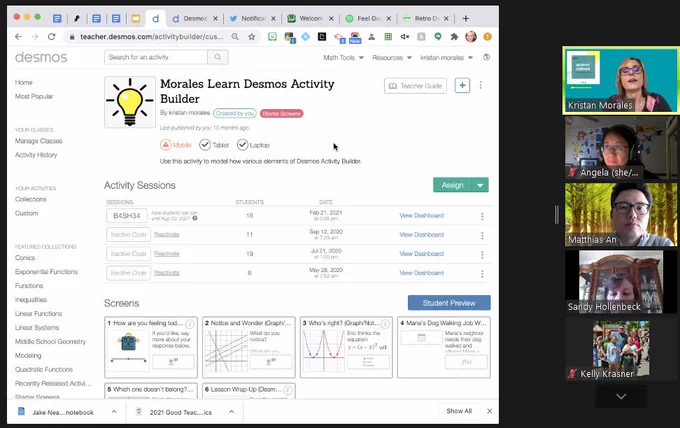Click the orange alert icon in toolbar
The image size is (680, 428).
(487, 37)
